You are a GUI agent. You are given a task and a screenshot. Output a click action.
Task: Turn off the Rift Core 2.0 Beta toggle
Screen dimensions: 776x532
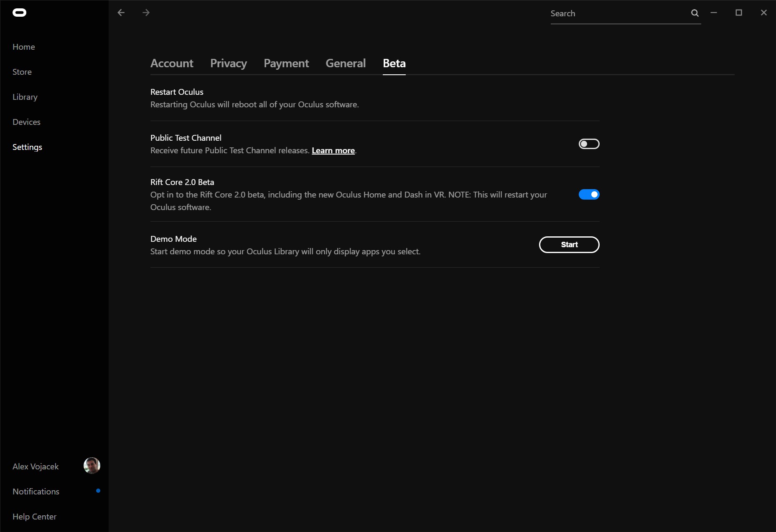point(589,195)
